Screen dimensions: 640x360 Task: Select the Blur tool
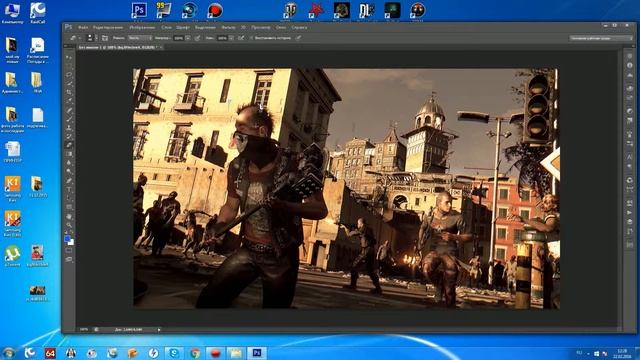pyautogui.click(x=69, y=163)
